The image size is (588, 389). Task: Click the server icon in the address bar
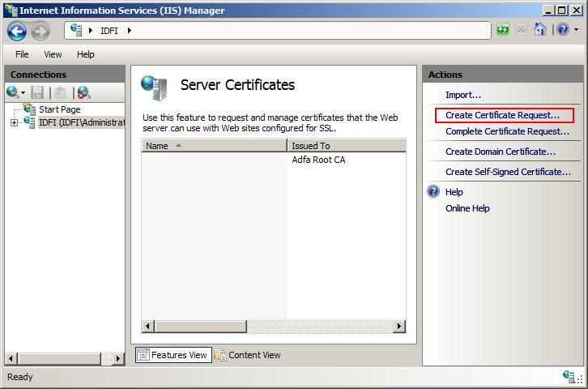click(76, 30)
